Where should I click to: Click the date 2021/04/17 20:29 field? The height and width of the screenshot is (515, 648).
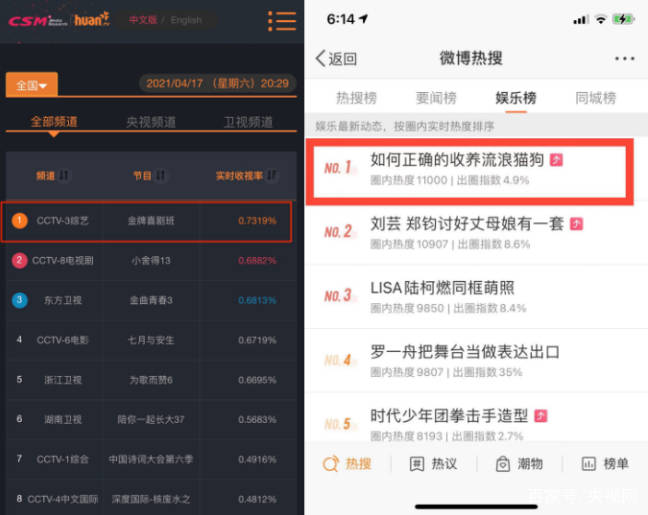[x=217, y=83]
